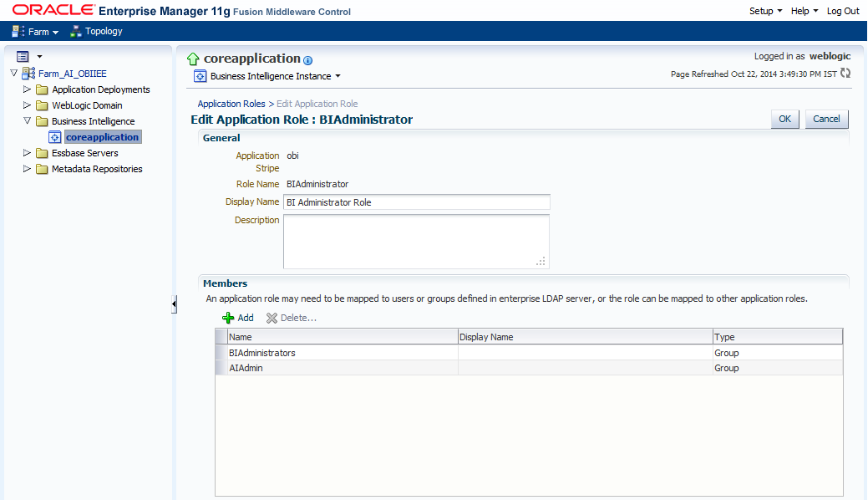Click the green up-arrow status icon
The image size is (868, 500).
click(193, 59)
